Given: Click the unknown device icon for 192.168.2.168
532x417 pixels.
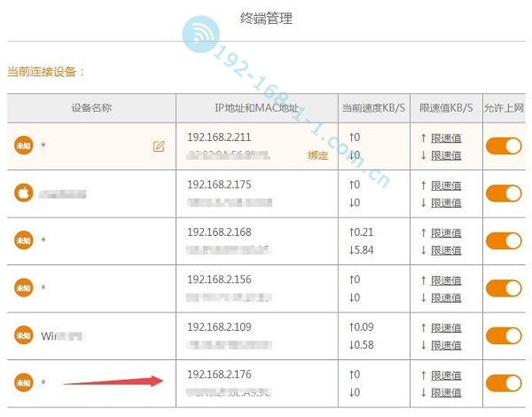Looking at the screenshot, I should point(23,240).
